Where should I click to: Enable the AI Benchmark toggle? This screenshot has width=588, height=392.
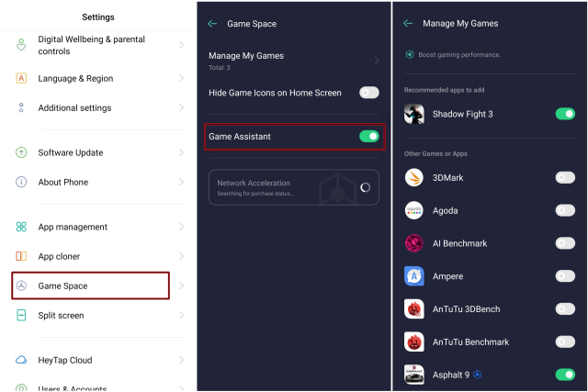(565, 243)
